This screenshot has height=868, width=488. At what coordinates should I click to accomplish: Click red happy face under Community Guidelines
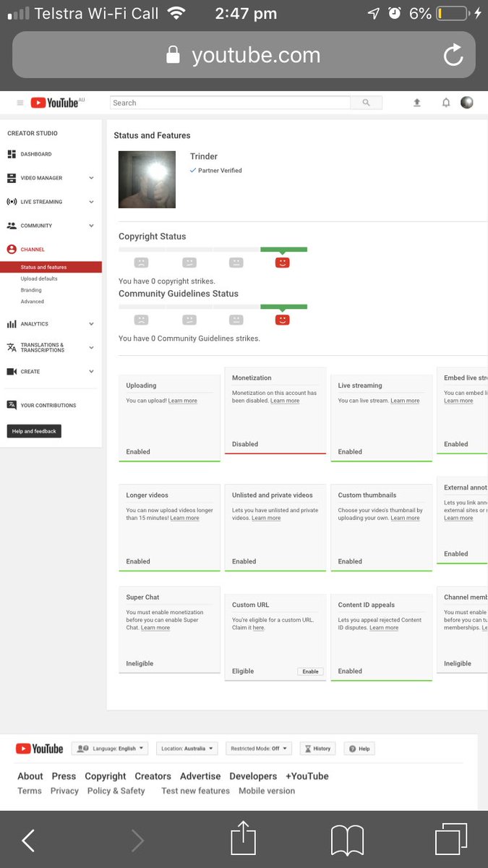pyautogui.click(x=283, y=320)
